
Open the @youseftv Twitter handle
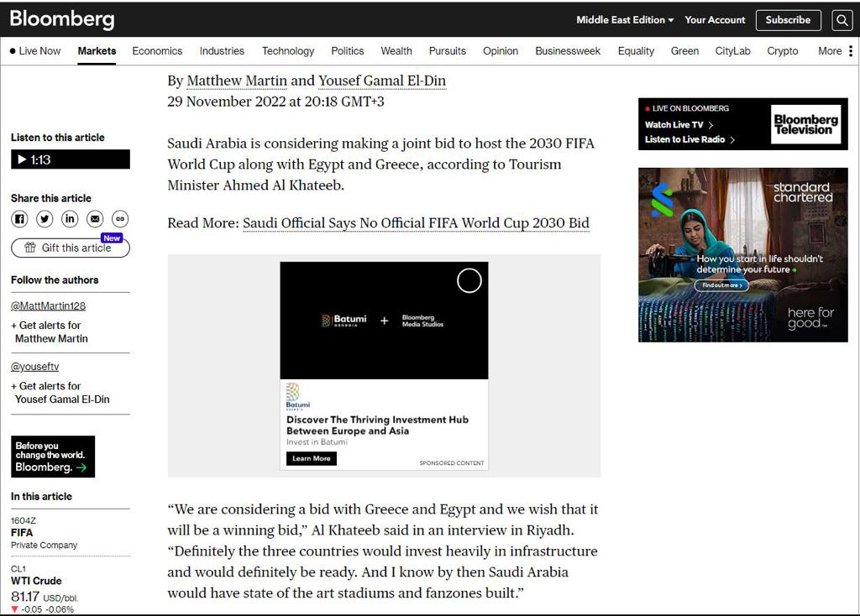point(34,367)
